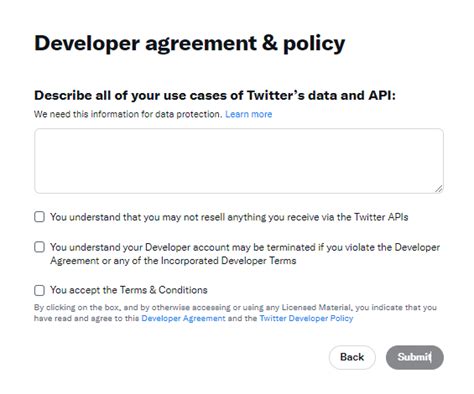Tick the Developer account termination checkbox
This screenshot has width=474, height=394.
point(39,247)
